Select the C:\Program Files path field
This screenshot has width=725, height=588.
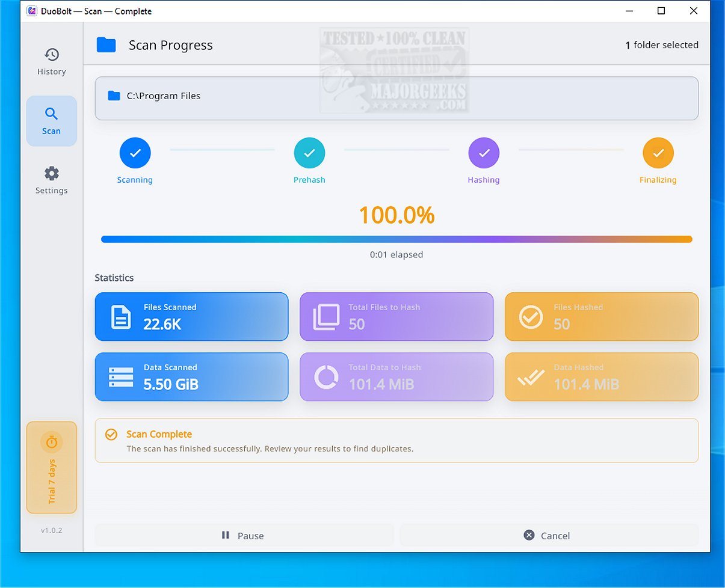(396, 99)
